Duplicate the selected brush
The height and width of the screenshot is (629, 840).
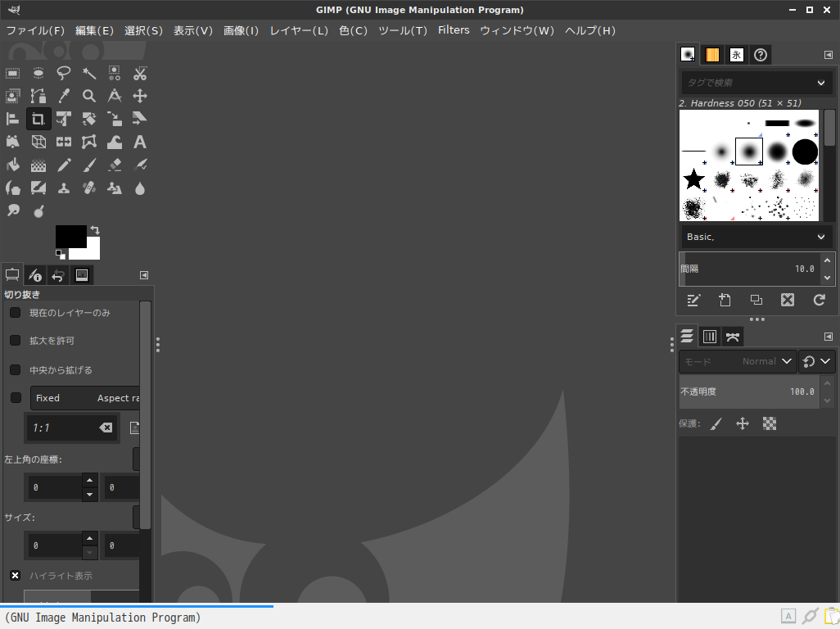point(756,300)
